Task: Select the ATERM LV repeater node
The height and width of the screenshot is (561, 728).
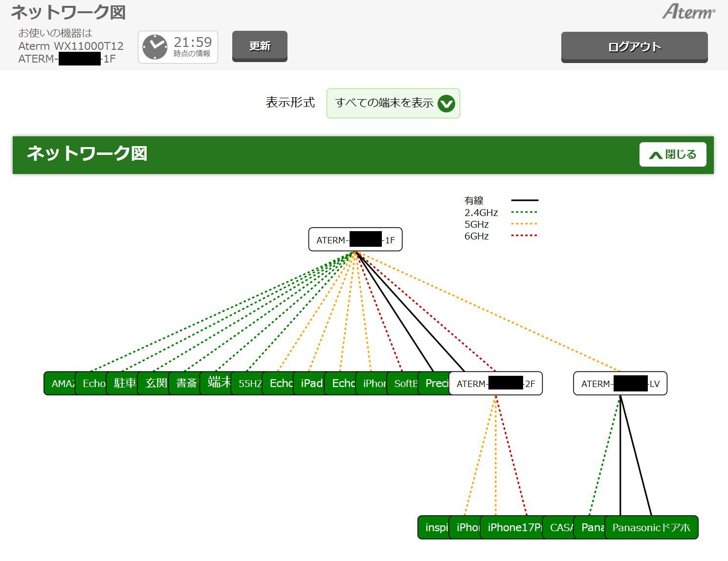Action: point(620,384)
